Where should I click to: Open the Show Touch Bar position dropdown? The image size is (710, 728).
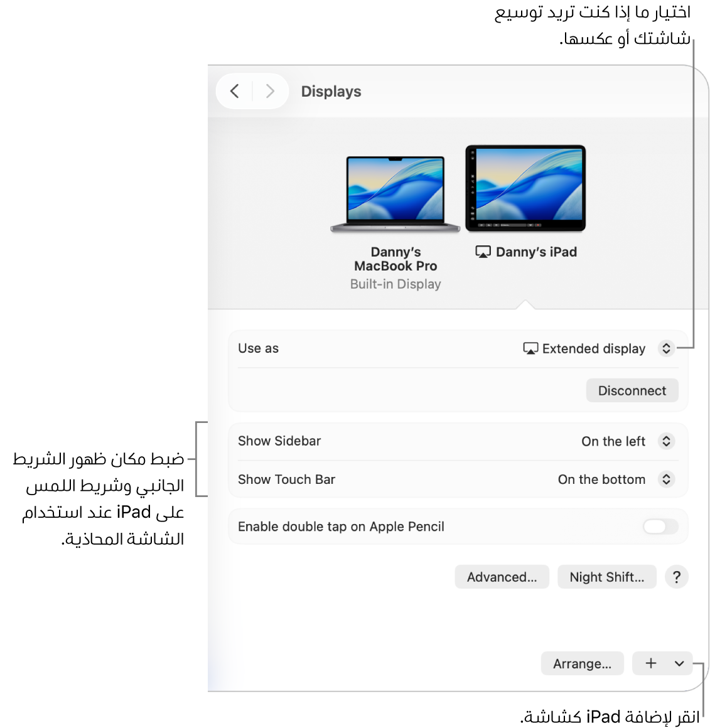coord(666,479)
